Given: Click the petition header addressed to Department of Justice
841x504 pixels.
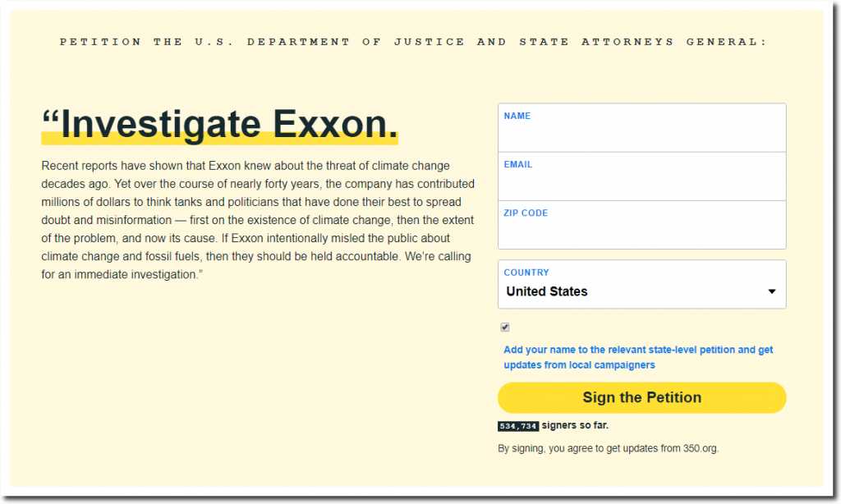Looking at the screenshot, I should pyautogui.click(x=414, y=42).
